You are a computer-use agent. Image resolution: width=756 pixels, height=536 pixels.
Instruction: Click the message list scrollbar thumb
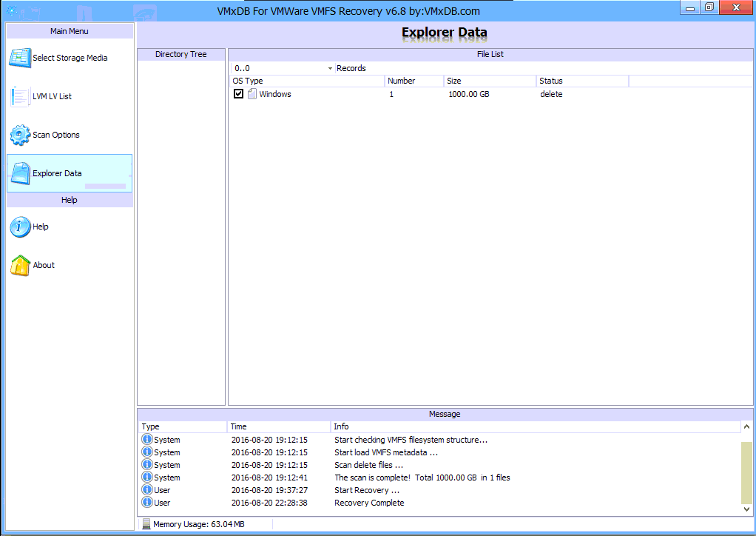pos(746,473)
